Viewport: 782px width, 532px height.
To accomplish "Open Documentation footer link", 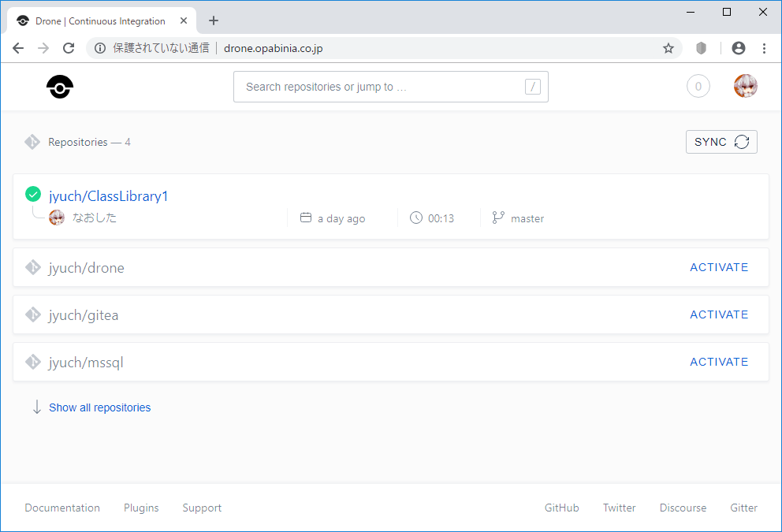I will (x=62, y=508).
